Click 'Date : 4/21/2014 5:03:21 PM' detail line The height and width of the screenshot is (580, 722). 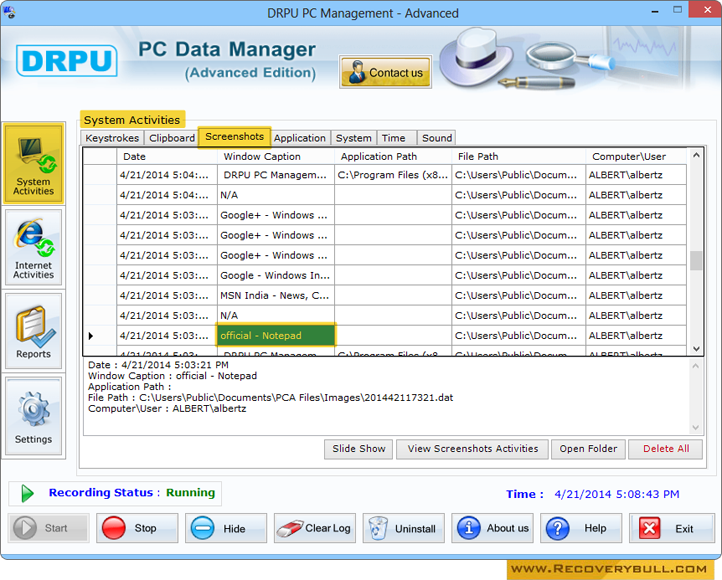tap(158, 365)
